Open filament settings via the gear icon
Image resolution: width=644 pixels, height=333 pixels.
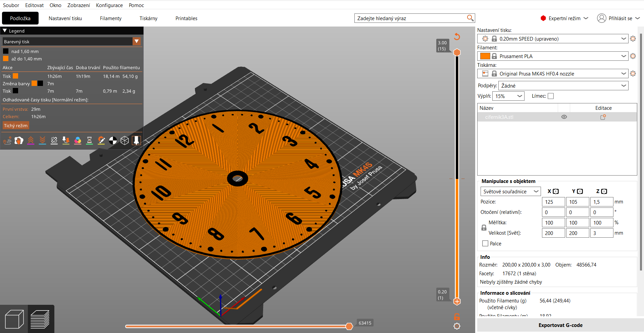[633, 56]
